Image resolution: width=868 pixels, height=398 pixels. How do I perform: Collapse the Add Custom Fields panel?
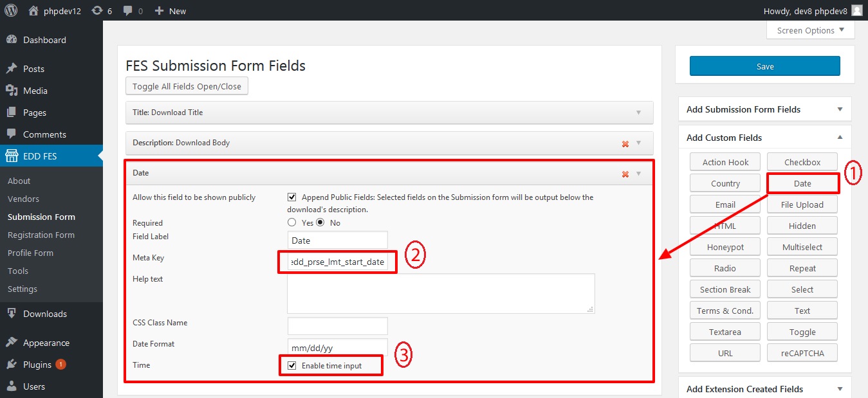(x=840, y=138)
